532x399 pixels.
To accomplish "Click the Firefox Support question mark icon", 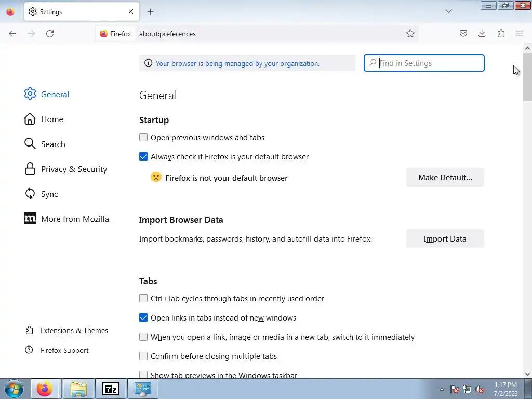I will pyautogui.click(x=29, y=350).
